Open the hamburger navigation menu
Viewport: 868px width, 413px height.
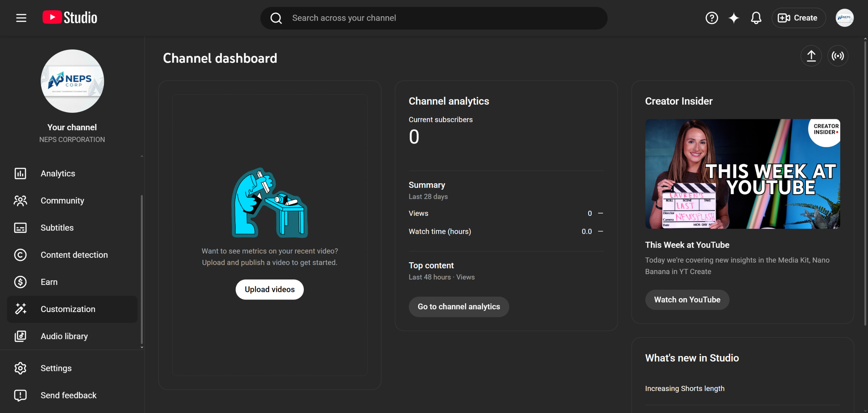tap(21, 18)
